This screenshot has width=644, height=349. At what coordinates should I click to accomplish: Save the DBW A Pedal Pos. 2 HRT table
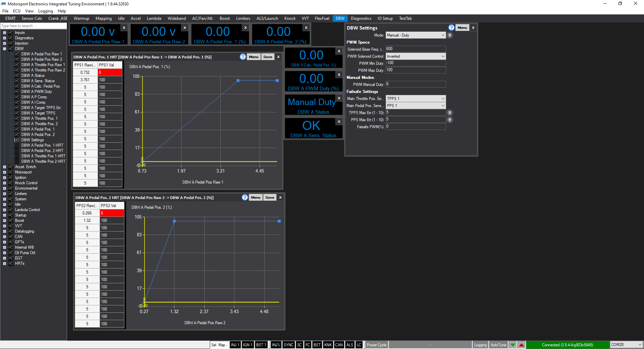coord(270,198)
